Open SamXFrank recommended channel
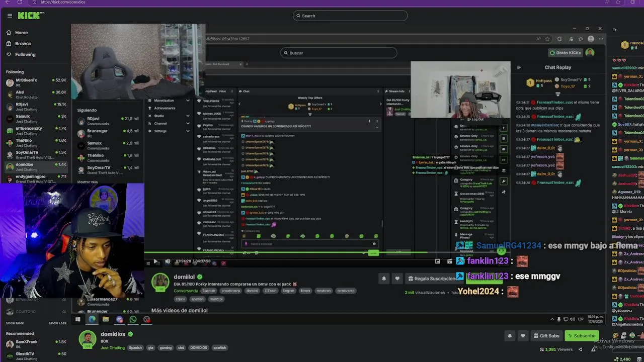The height and width of the screenshot is (362, 644). [x=35, y=344]
